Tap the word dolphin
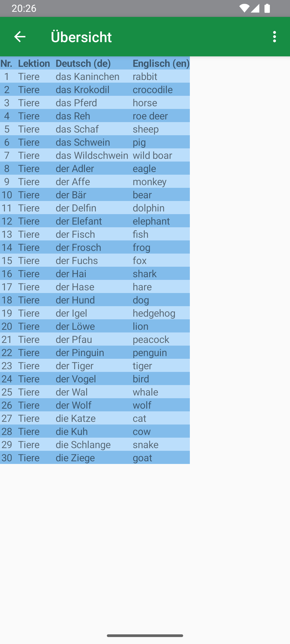The height and width of the screenshot is (644, 290). 148,208
